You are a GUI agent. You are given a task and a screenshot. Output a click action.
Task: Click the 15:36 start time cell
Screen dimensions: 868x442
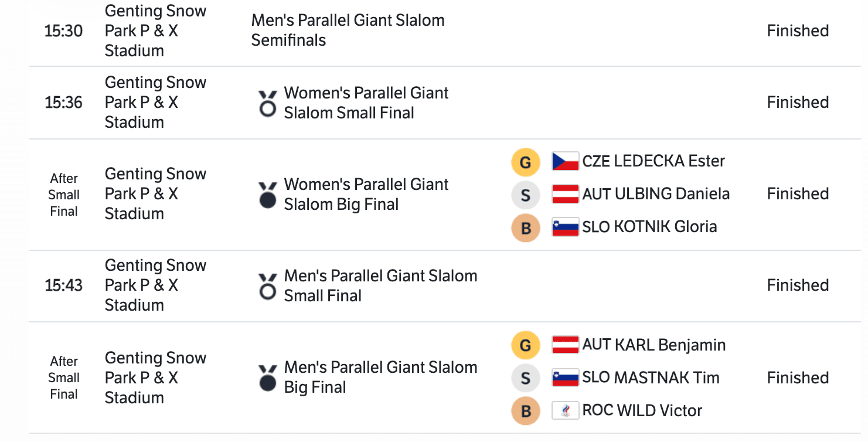point(63,103)
